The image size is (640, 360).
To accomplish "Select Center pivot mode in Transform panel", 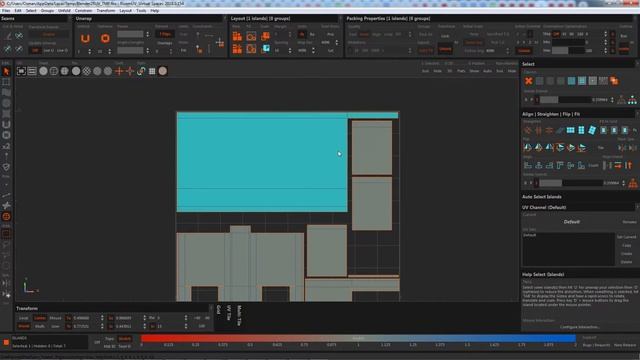I will (x=40, y=318).
